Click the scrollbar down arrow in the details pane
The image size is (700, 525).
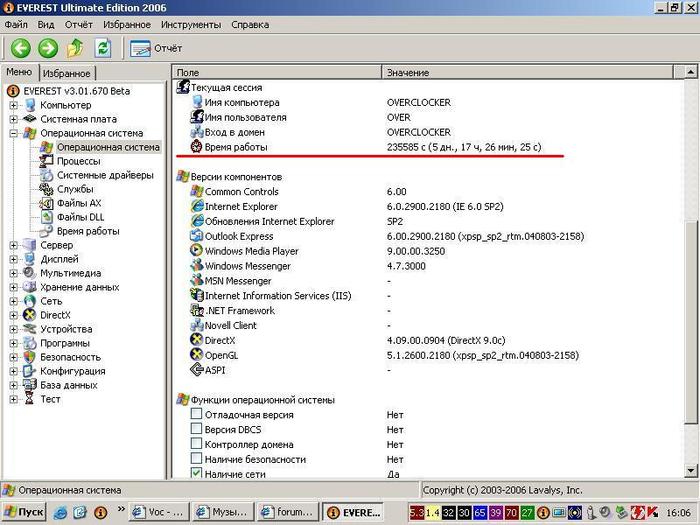(691, 470)
